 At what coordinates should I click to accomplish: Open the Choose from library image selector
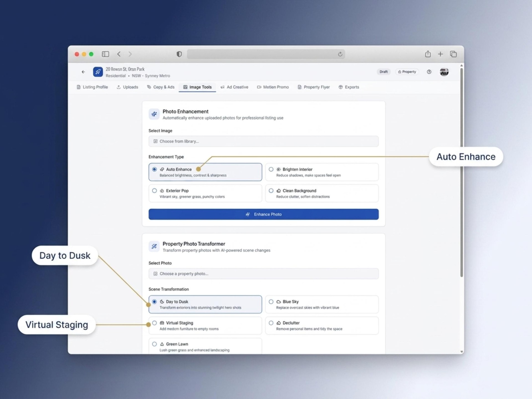pyautogui.click(x=264, y=141)
